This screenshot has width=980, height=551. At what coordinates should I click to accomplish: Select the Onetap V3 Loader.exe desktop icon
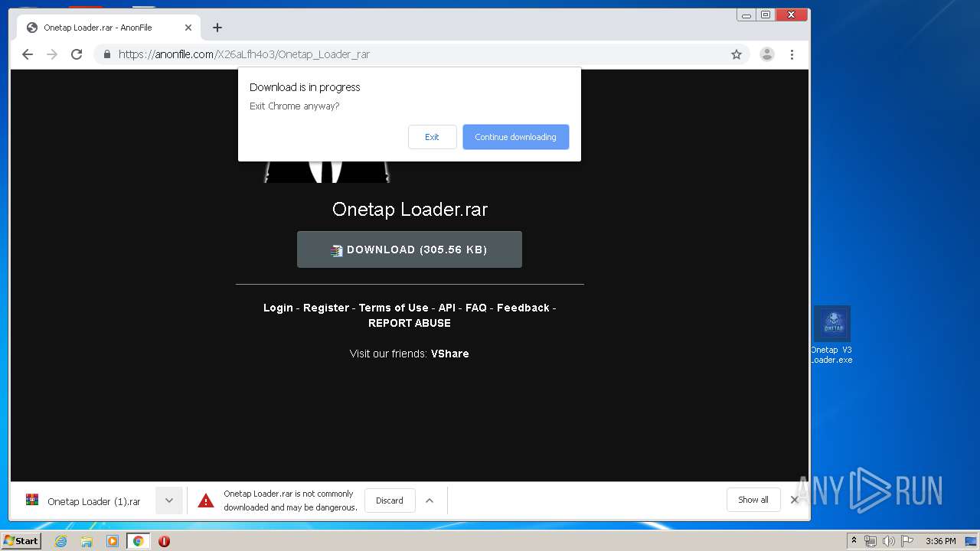click(x=831, y=335)
